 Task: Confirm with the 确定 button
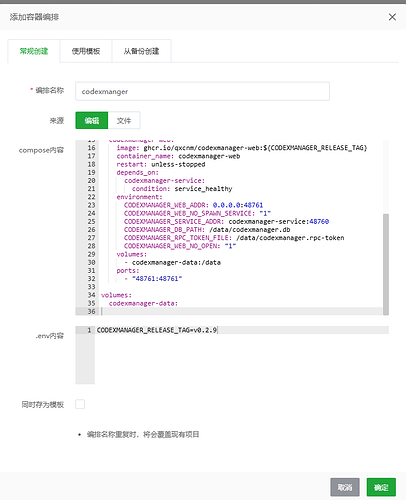tap(381, 487)
